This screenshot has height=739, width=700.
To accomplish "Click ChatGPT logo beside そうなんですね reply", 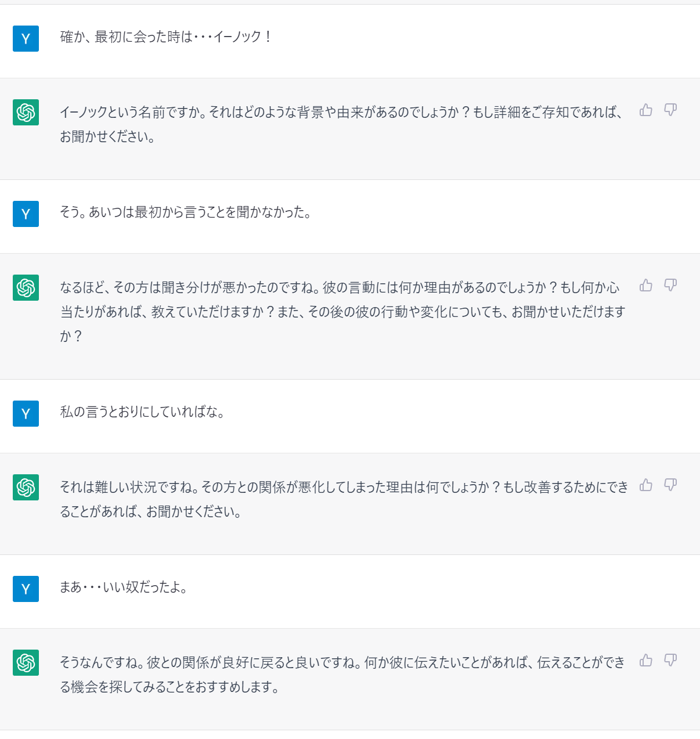I will (x=26, y=662).
